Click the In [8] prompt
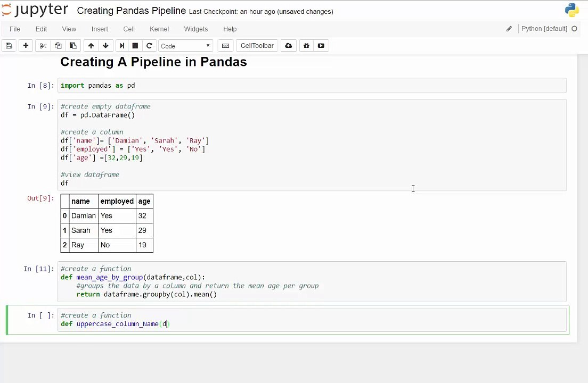The height and width of the screenshot is (383, 588). click(x=40, y=85)
